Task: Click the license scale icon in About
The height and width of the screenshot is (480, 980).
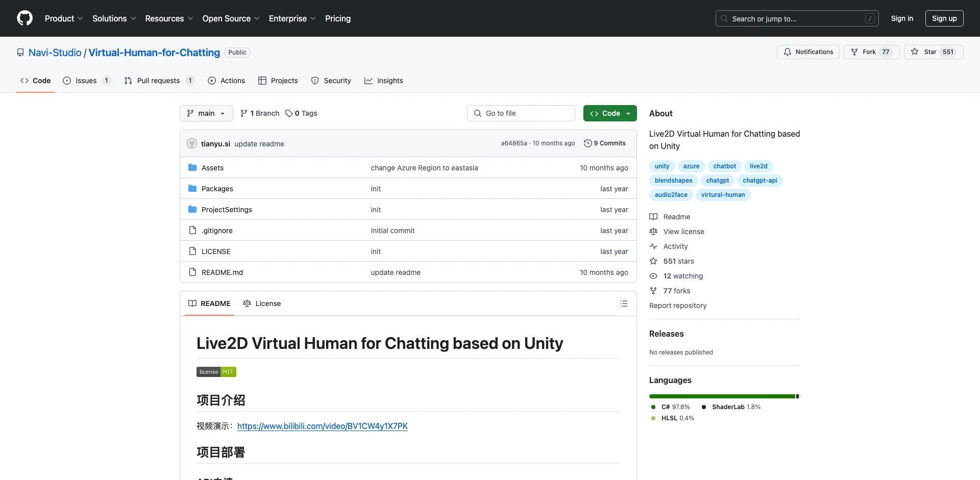Action: coord(653,232)
